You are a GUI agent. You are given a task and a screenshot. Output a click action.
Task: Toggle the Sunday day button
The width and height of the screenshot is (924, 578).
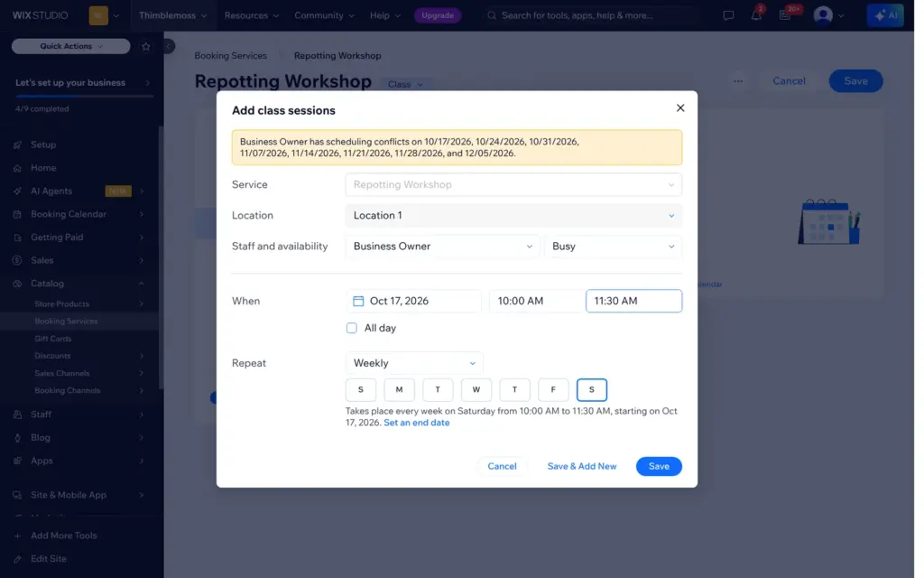[361, 390]
